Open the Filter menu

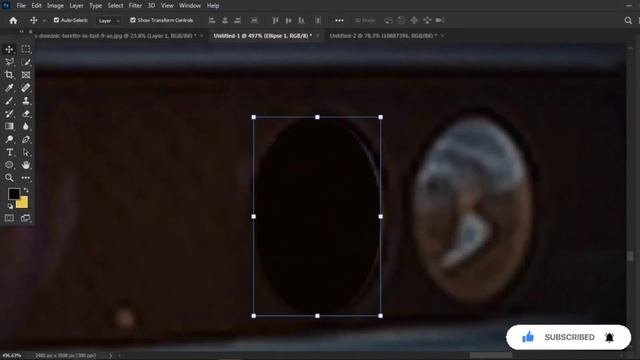point(135,6)
